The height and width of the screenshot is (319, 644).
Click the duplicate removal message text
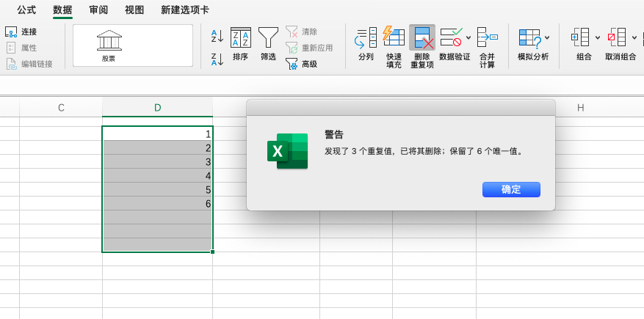[425, 151]
